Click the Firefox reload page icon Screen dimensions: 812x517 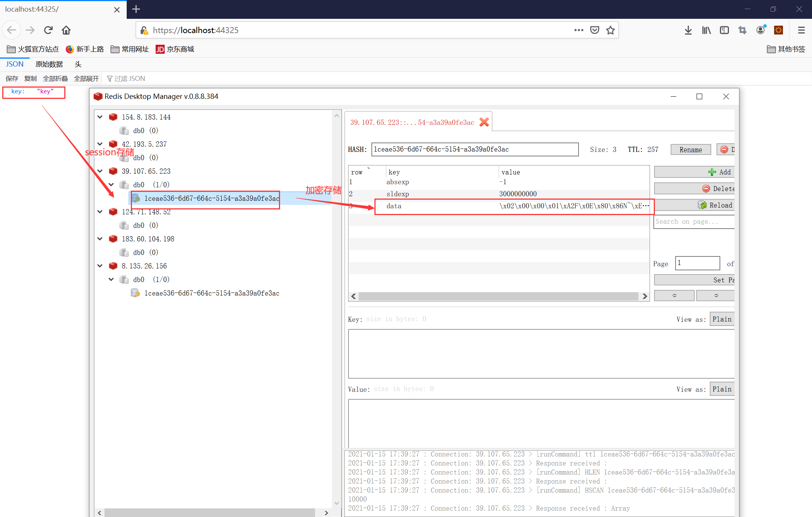tap(48, 30)
